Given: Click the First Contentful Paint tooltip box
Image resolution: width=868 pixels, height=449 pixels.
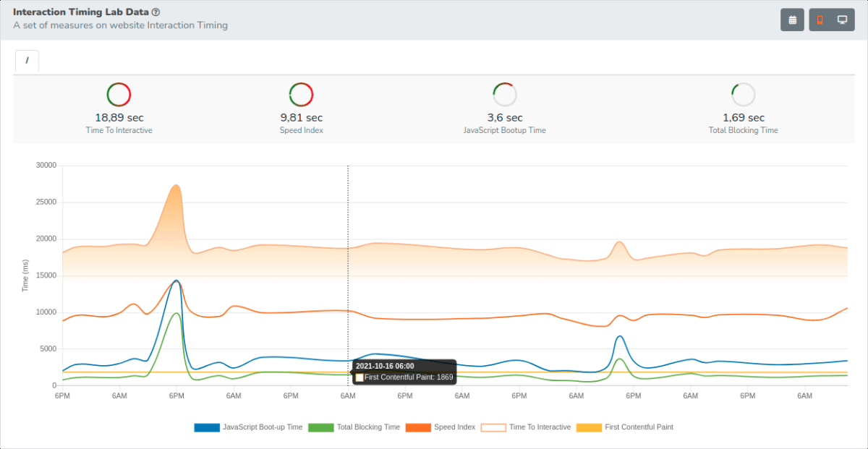Looking at the screenshot, I should tap(404, 372).
